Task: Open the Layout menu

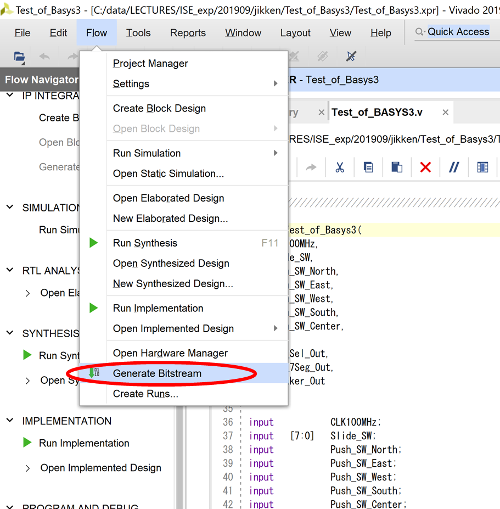Action: 295,33
